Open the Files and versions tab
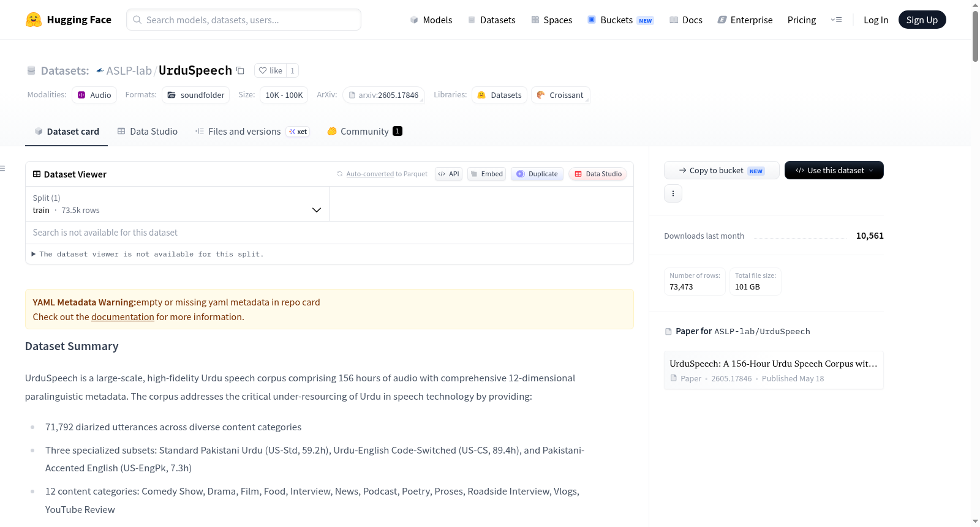The height and width of the screenshot is (527, 980). click(x=252, y=131)
